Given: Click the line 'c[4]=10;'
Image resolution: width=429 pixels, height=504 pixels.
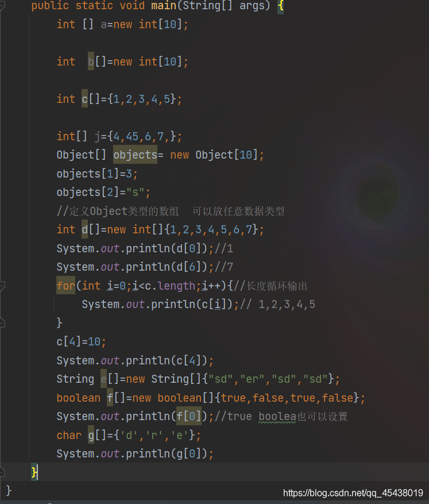Looking at the screenshot, I should [x=81, y=342].
